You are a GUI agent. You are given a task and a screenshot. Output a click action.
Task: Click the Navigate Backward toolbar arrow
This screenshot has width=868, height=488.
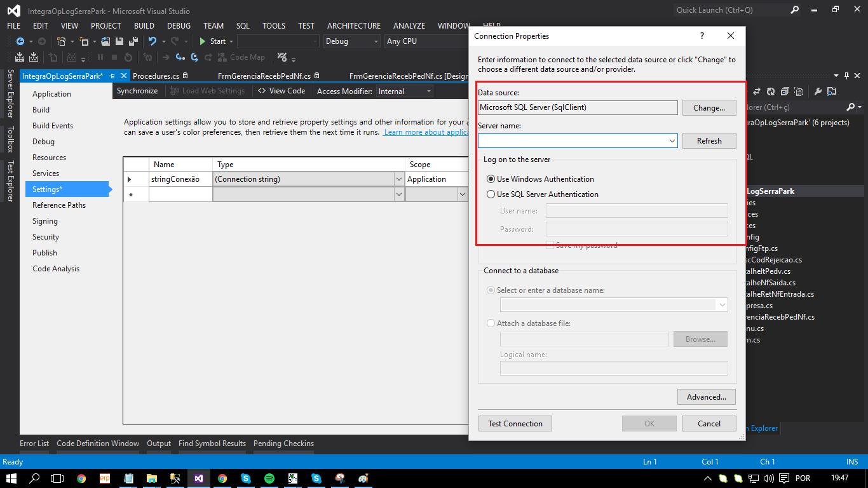click(20, 41)
